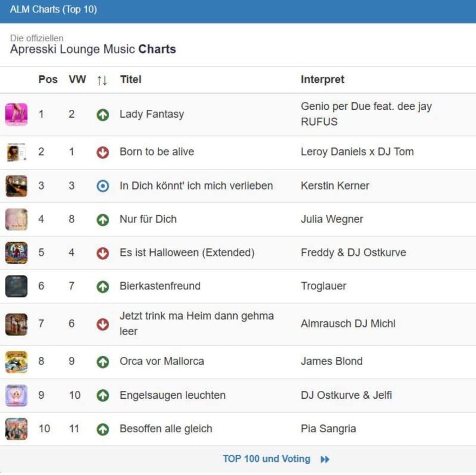This screenshot has width=476, height=475.
Task: Click the red down-arrow icon for Born to be alive
Action: [x=102, y=152]
